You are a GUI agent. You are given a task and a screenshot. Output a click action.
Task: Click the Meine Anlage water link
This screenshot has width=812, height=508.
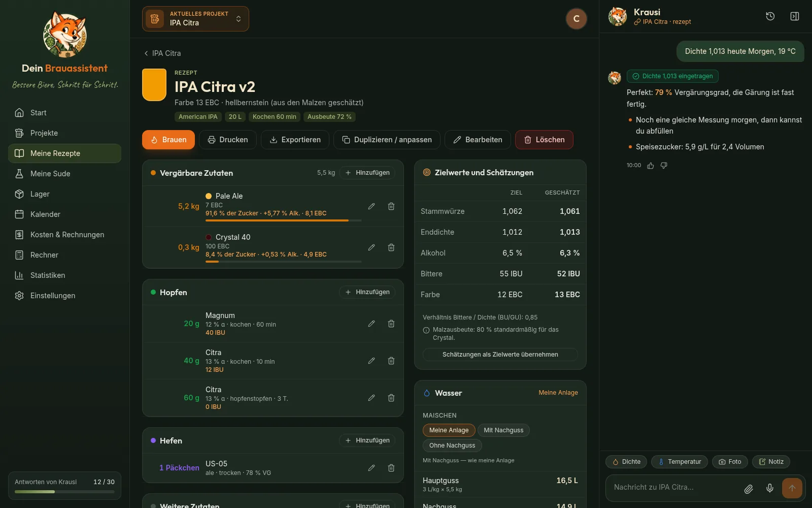[x=558, y=393]
